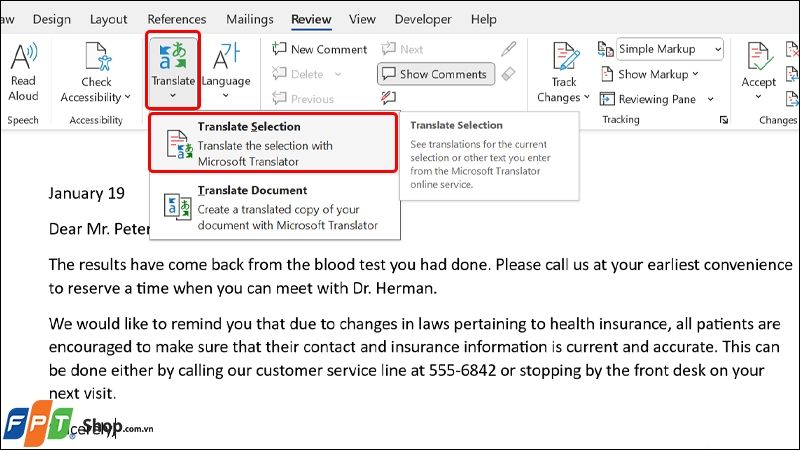800x450 pixels.
Task: Expand the Accept dropdown arrow
Action: (758, 97)
